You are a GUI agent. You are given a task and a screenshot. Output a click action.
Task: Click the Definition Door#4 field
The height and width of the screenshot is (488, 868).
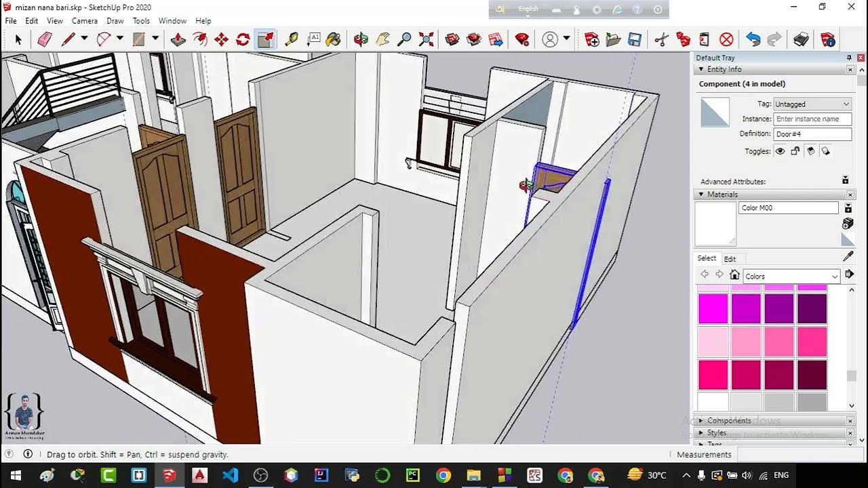(812, 134)
